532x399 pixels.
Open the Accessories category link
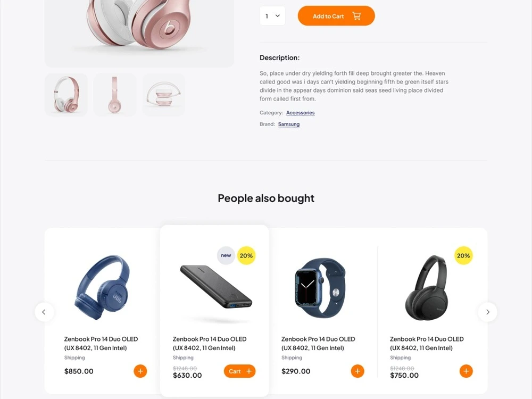[x=300, y=113]
